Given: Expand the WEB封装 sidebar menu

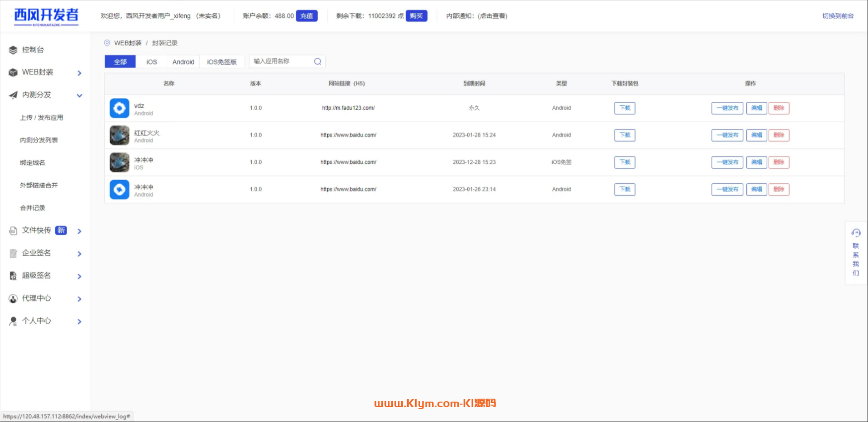Looking at the screenshot, I should point(79,73).
